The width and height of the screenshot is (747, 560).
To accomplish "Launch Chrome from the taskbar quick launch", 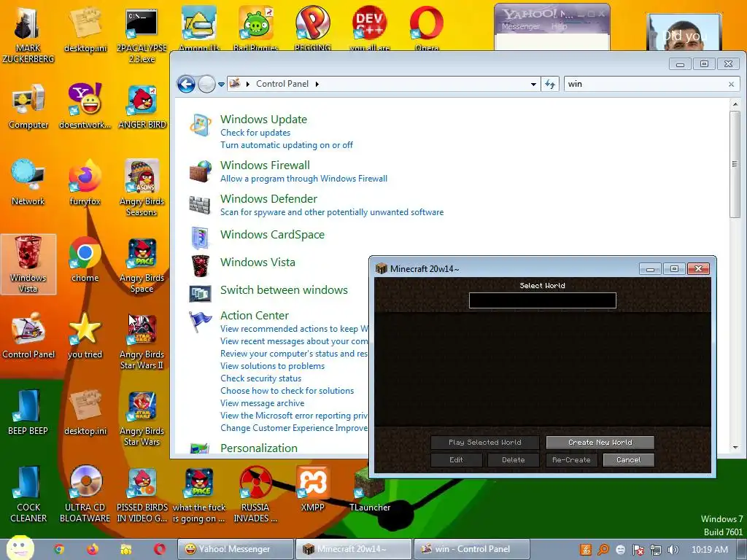I will [x=59, y=549].
